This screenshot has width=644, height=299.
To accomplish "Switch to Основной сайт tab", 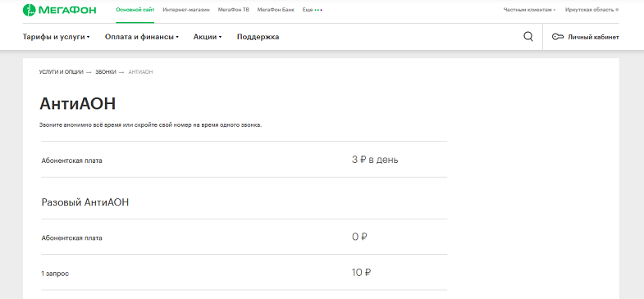I will 135,10.
